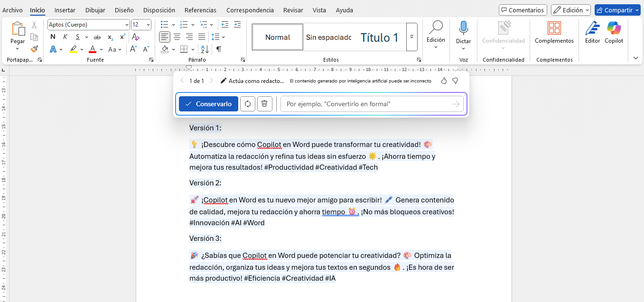Sort text with the A-Z sort icon

click(x=205, y=49)
